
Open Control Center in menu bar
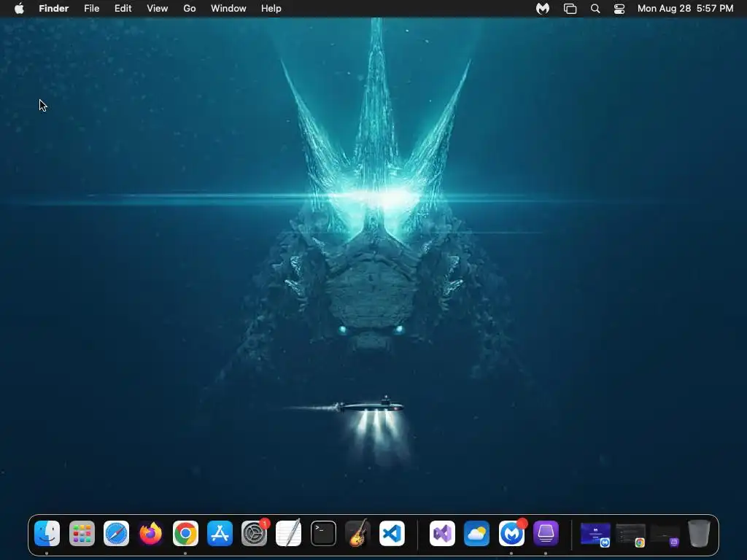(619, 9)
